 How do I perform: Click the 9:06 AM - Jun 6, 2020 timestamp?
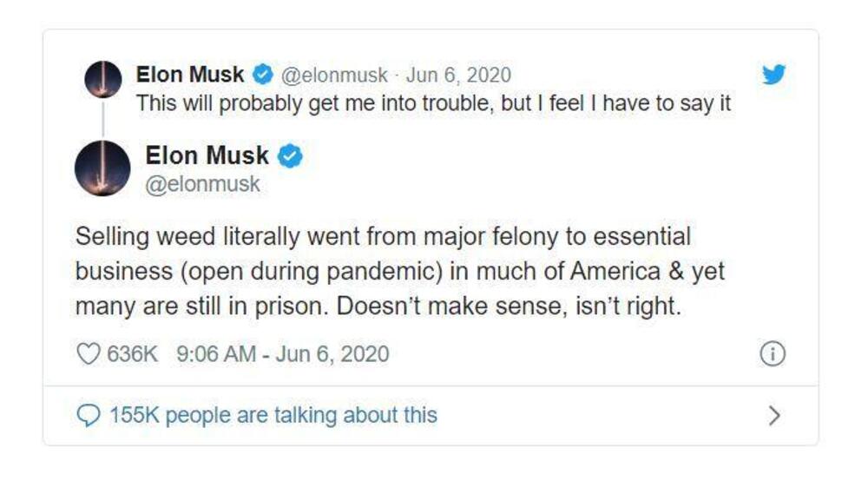[282, 354]
